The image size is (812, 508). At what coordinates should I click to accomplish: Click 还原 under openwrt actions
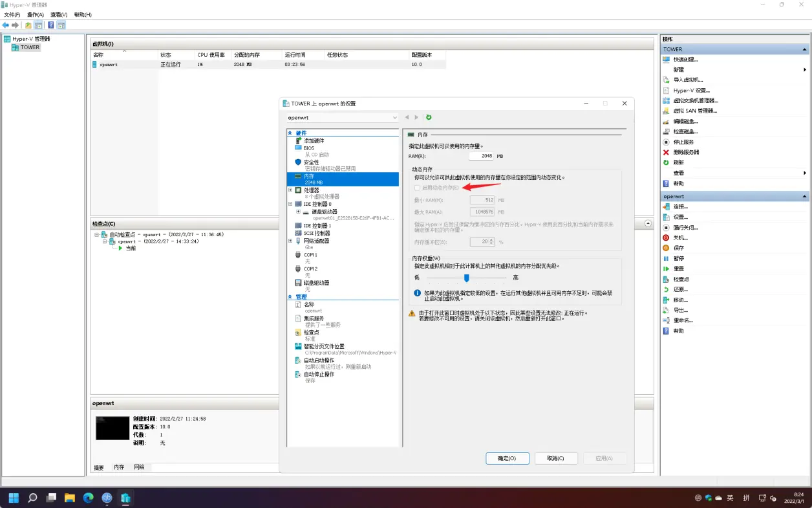pyautogui.click(x=681, y=290)
